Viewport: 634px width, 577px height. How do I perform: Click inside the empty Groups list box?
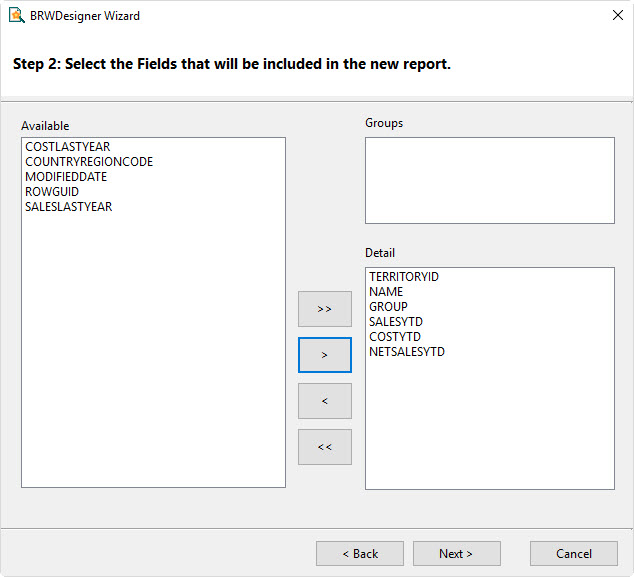click(x=490, y=180)
